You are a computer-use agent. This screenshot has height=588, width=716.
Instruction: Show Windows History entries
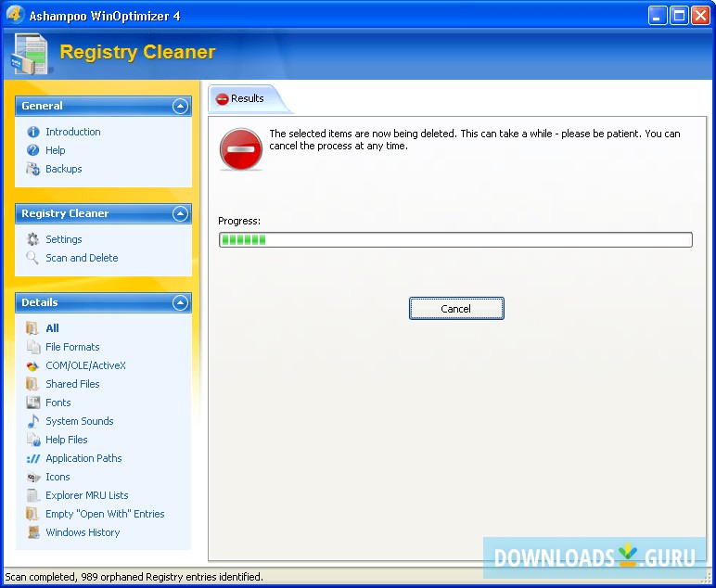pos(83,532)
